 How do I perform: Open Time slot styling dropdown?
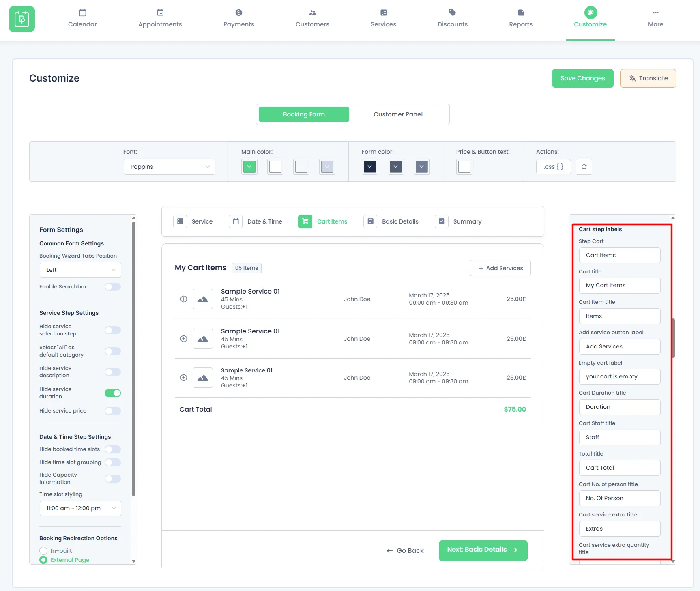point(80,508)
